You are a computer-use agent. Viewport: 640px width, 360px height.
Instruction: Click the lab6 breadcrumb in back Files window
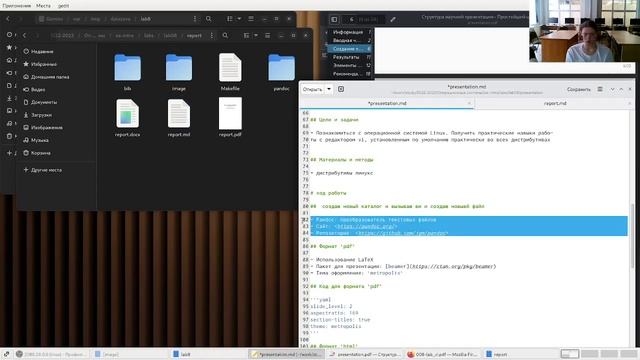pos(146,19)
